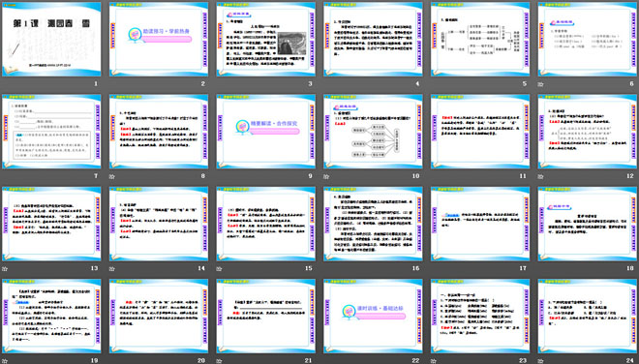Select slide 20 thumbnail
Screen dimensions: 639x364
tap(159, 316)
